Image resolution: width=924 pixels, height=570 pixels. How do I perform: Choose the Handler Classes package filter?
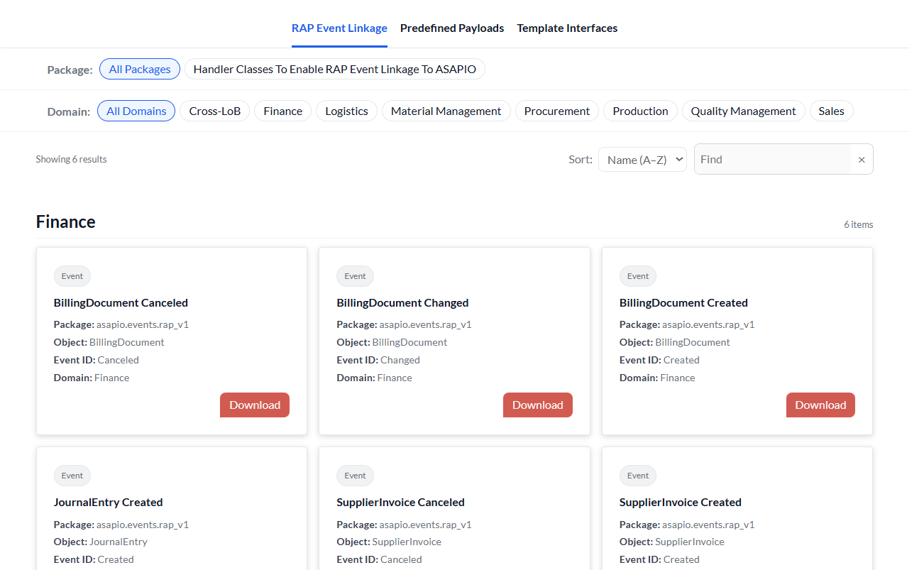(x=335, y=69)
